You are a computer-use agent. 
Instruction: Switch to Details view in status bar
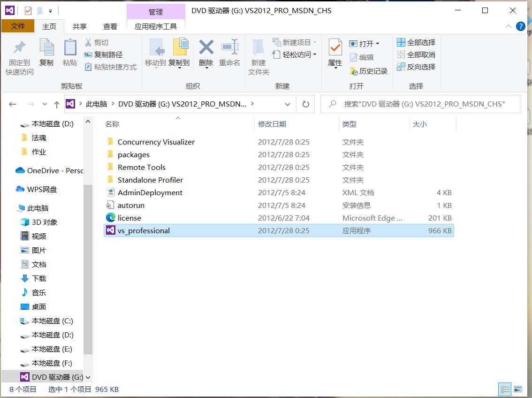tap(505, 390)
